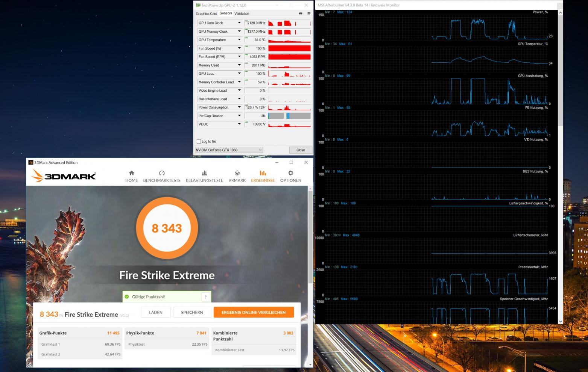
Task: Expand Fan Speed (RPM) sensor dropdown
Action: 239,57
